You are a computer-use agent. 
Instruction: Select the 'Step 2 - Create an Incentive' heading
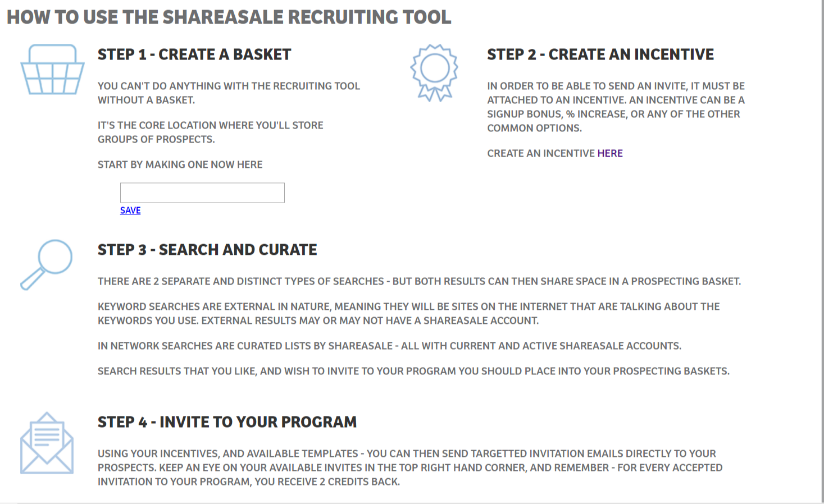tap(600, 54)
